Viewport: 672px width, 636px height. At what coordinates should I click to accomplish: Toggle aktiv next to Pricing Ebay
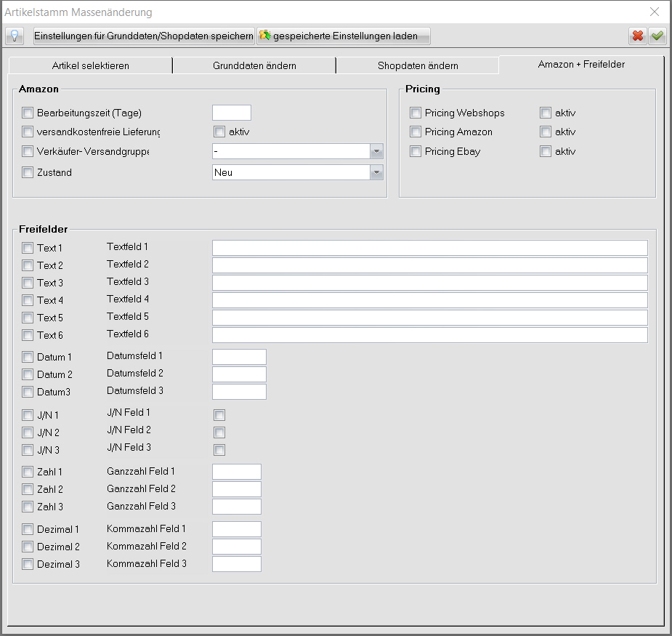click(546, 151)
